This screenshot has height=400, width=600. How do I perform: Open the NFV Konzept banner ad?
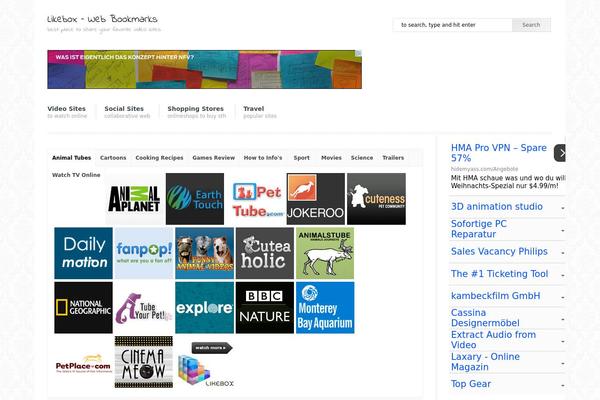tap(204, 69)
